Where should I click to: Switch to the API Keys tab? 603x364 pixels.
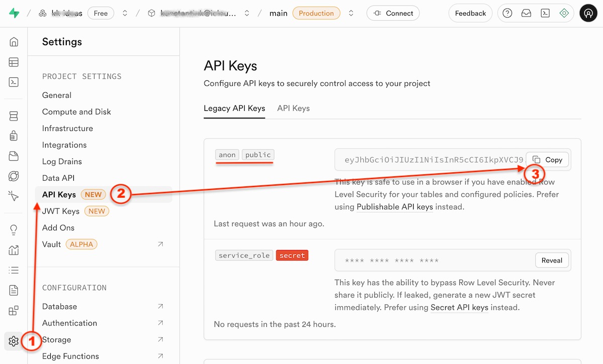(293, 108)
